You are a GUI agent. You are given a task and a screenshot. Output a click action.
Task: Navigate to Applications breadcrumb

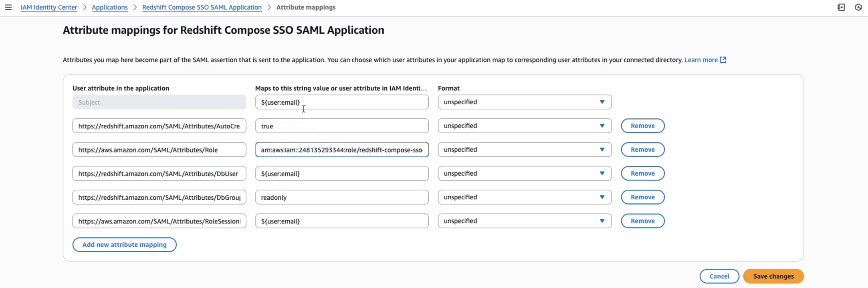click(x=110, y=7)
